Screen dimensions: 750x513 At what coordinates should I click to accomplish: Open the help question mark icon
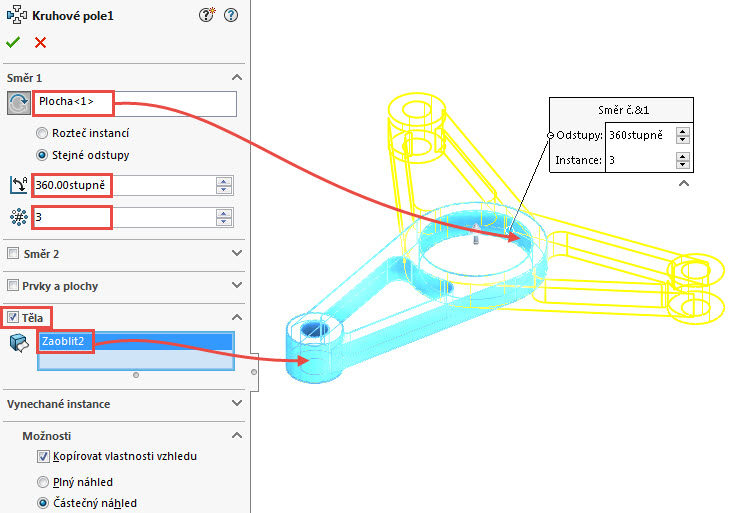tap(231, 15)
